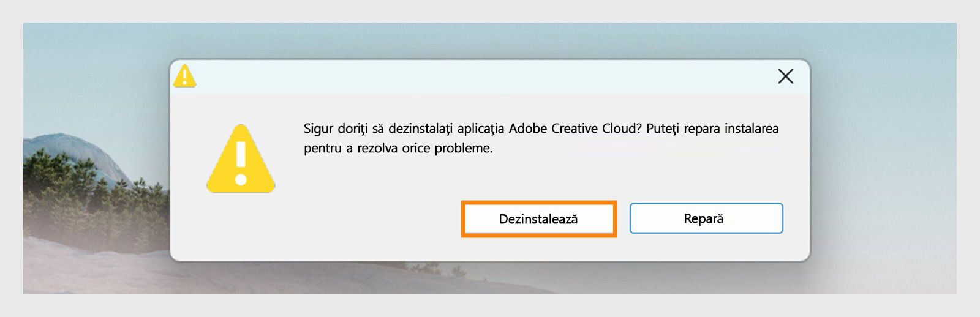Click the wallpaper's lower-right hazy corner
The width and height of the screenshot is (980, 317).
coord(919,275)
